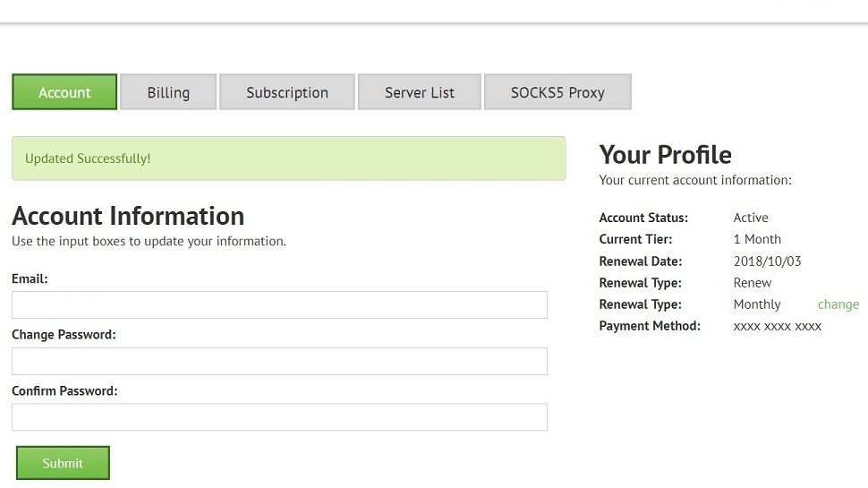Focus the Confirm Password field

point(279,417)
